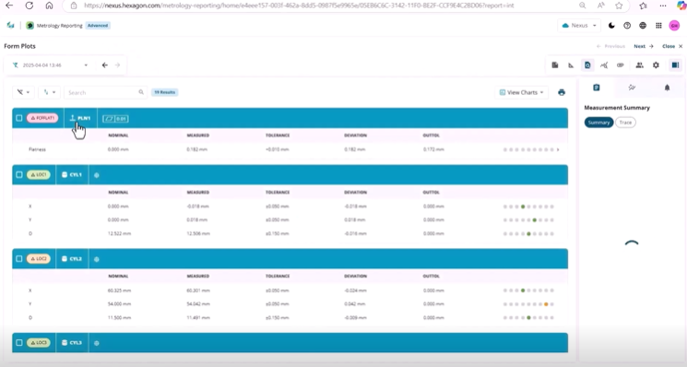The image size is (687, 367).
Task: Open the filter dropdown beside Search
Action: [x=23, y=92]
